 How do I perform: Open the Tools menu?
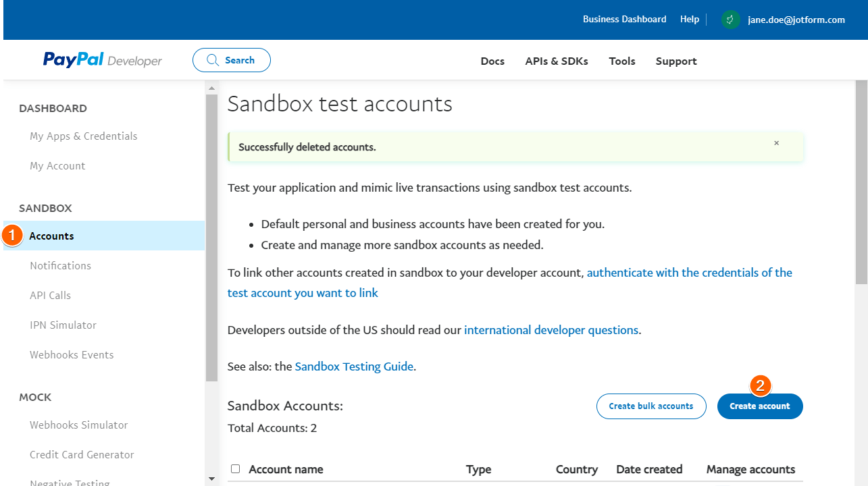[621, 61]
